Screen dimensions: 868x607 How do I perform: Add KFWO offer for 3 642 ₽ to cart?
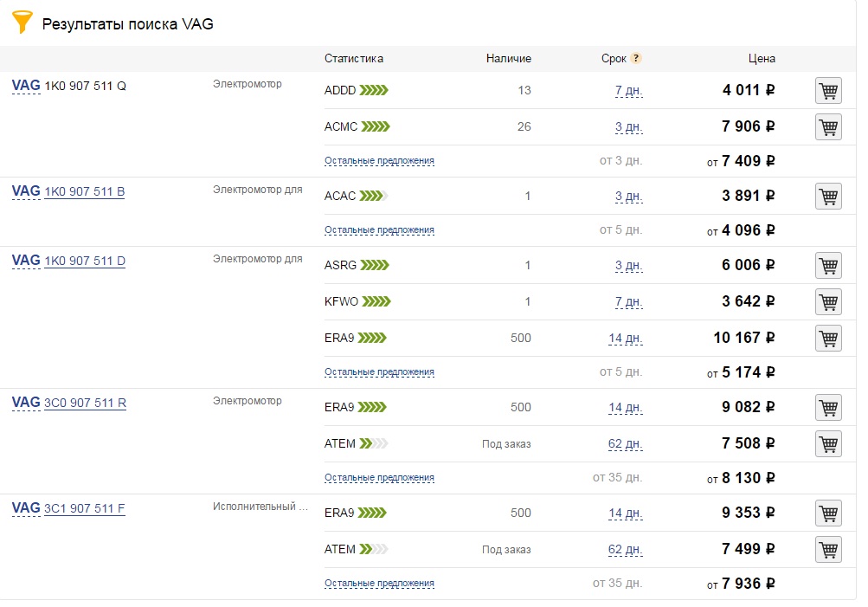click(828, 302)
